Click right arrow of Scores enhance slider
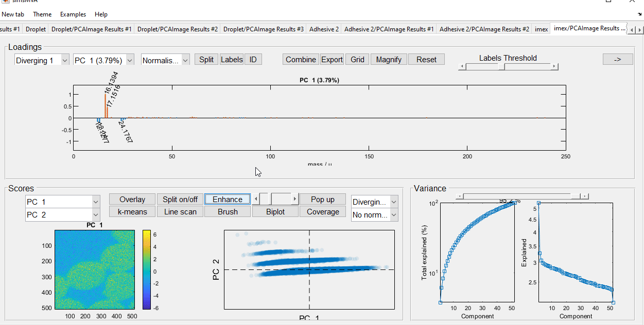 [294, 199]
